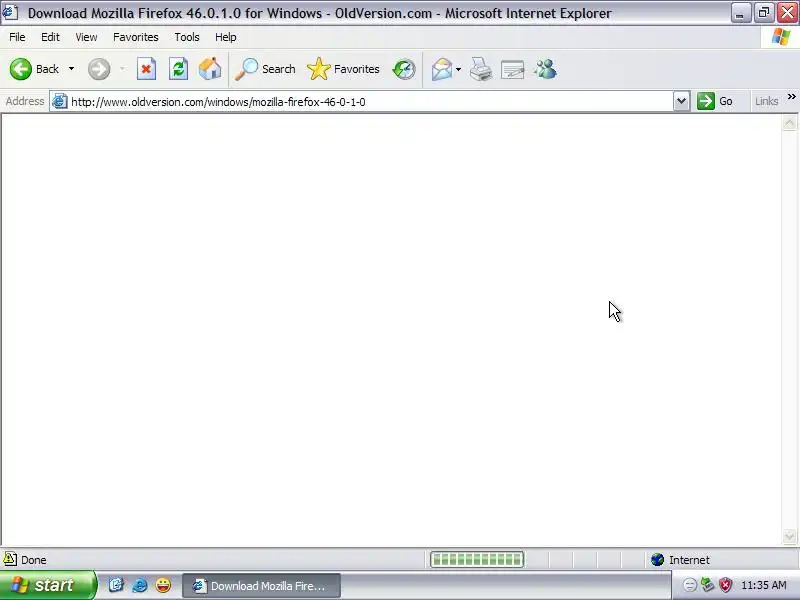Click the Mail envelope icon
Viewport: 800px width, 600px height.
[441, 69]
